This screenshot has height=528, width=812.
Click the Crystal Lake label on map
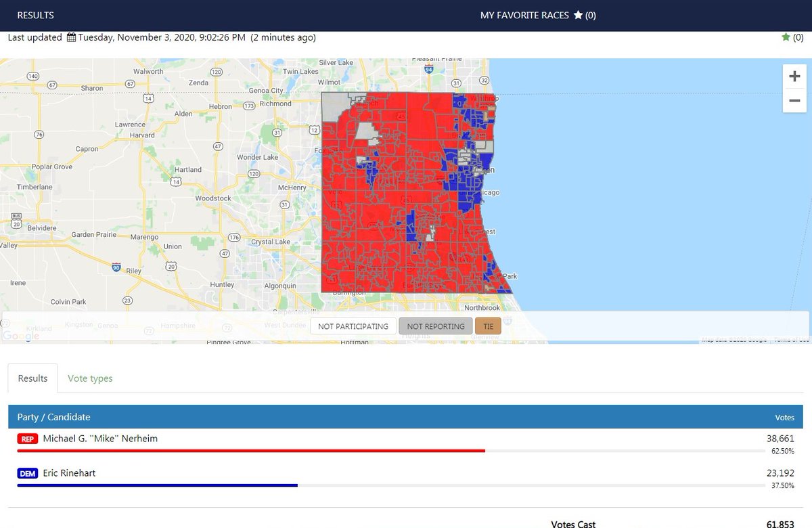point(271,242)
